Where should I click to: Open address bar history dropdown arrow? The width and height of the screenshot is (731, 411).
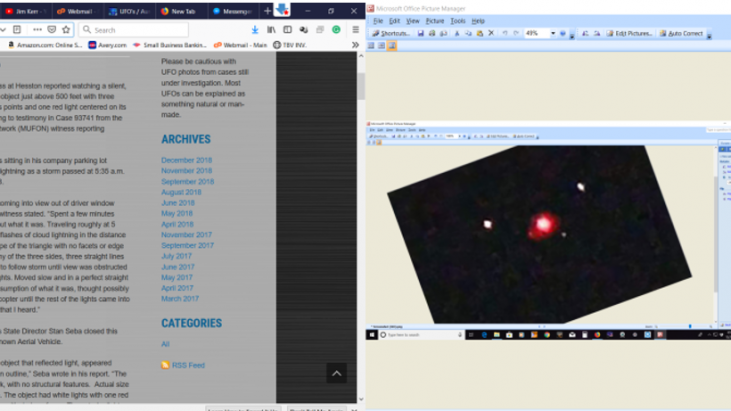click(x=3, y=29)
